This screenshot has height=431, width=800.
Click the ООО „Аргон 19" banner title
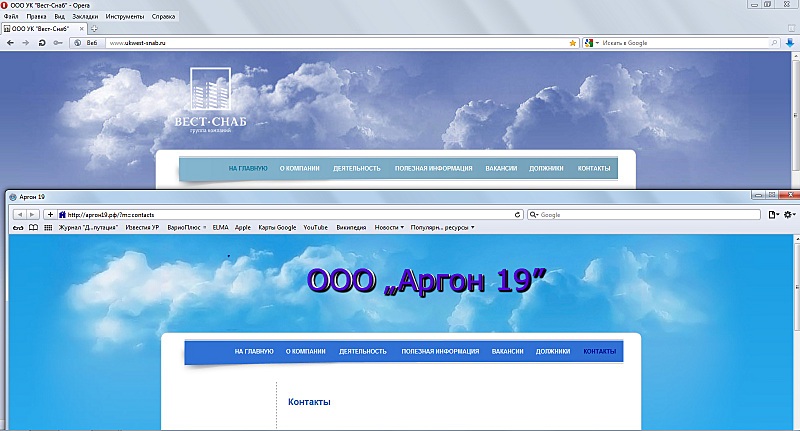(x=427, y=281)
